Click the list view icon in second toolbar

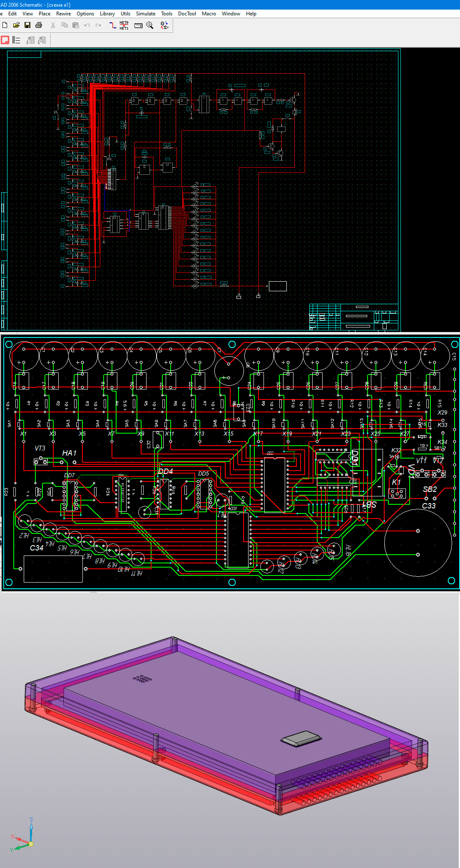pos(16,40)
